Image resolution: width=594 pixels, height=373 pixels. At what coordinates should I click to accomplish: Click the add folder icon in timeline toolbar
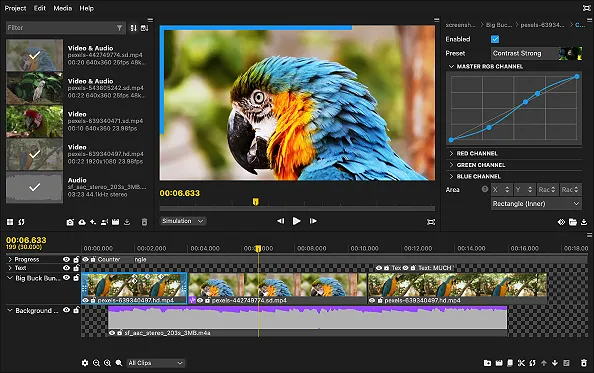(x=488, y=363)
